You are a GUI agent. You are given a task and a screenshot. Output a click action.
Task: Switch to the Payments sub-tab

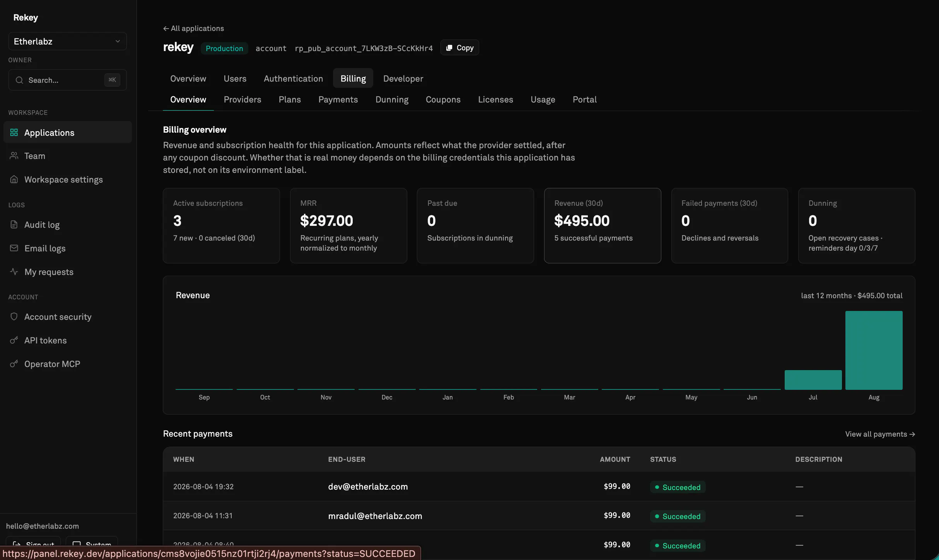point(338,99)
